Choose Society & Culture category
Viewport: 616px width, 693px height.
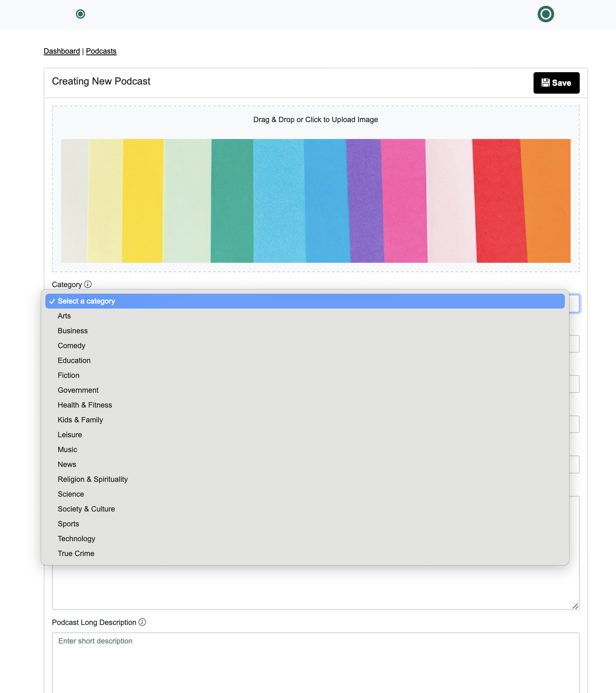tap(305, 509)
